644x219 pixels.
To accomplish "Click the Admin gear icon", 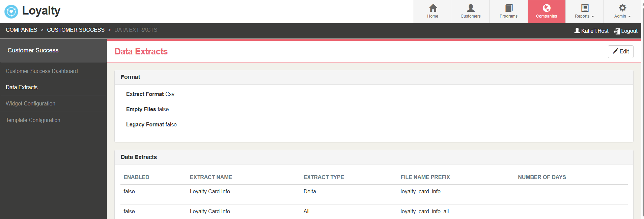I will (622, 8).
